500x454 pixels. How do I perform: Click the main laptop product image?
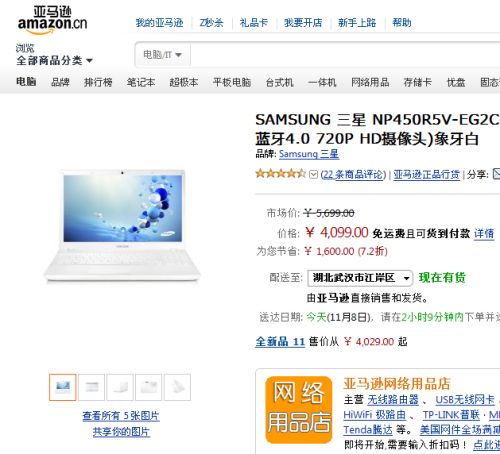click(x=122, y=226)
